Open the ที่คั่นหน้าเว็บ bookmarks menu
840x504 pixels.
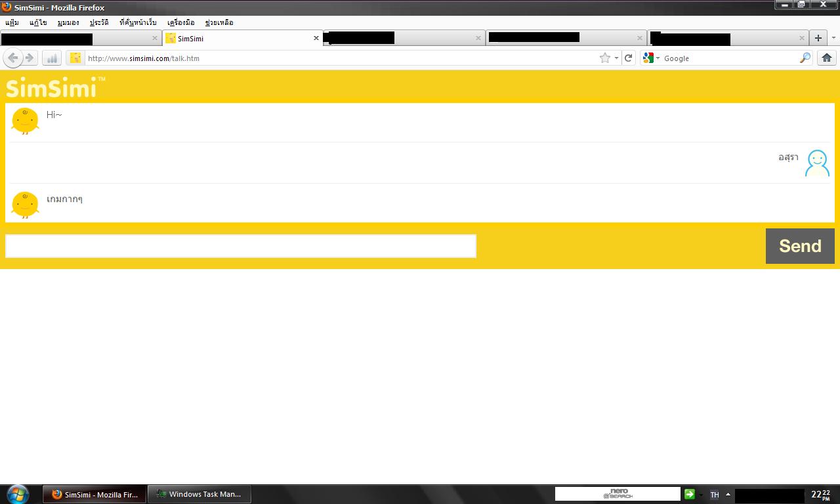[x=138, y=22]
